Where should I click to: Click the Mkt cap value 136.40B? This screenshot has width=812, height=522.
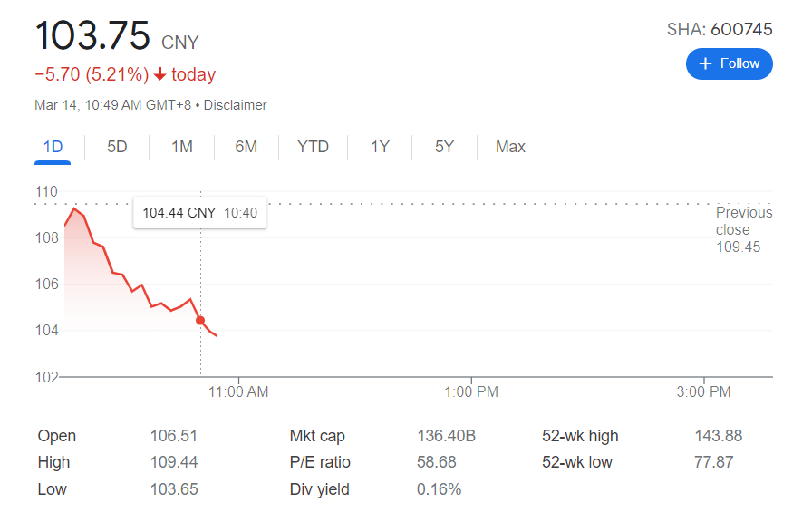coord(446,436)
